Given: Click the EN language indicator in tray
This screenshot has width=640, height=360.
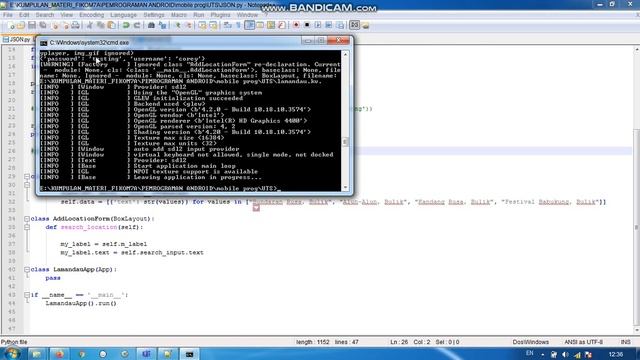Looking at the screenshot, I should pos(530,353).
